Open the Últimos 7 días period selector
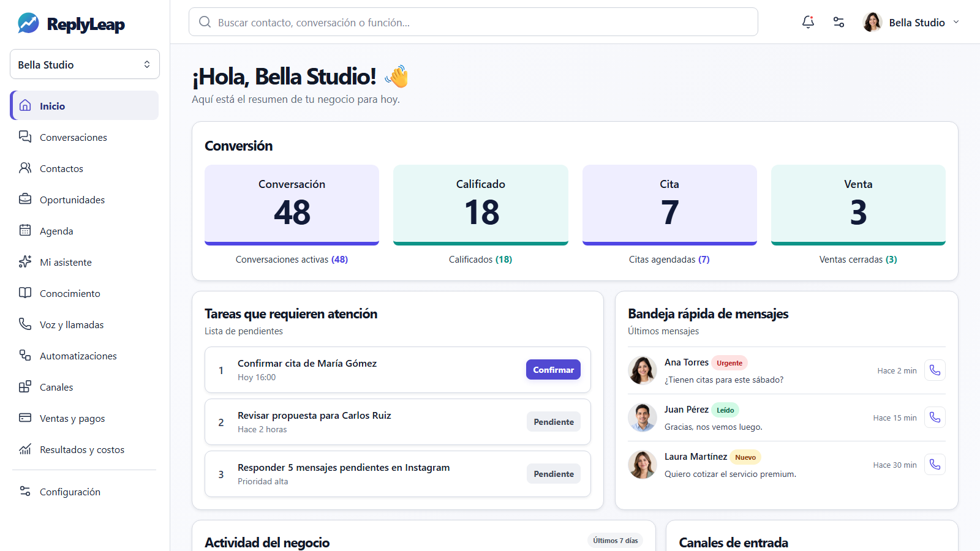 (x=615, y=540)
